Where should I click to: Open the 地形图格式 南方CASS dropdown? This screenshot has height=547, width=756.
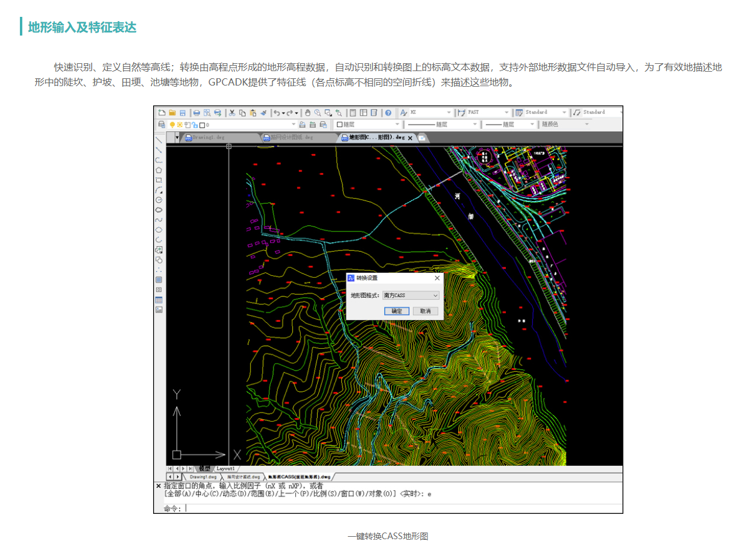[x=411, y=296]
